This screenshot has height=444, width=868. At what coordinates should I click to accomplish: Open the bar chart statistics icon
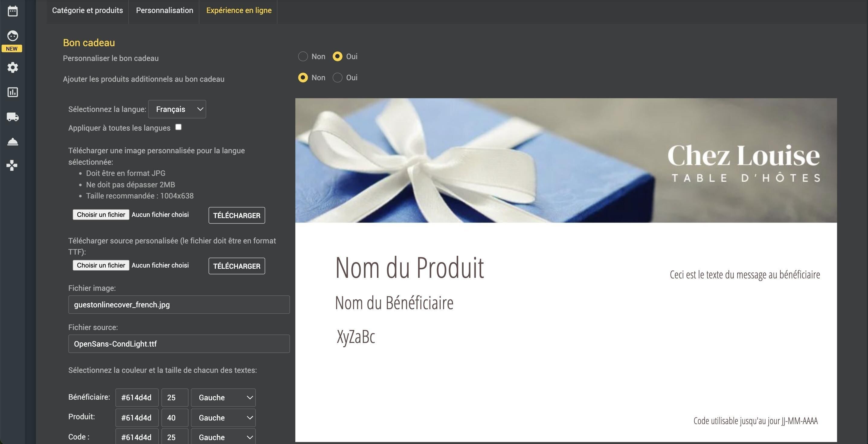[12, 92]
